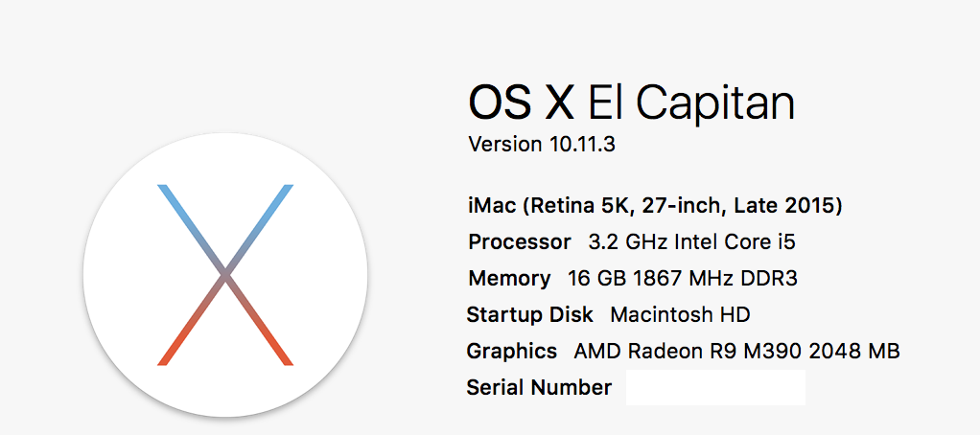Click the Graphics label
Viewport: 980px width, 435px height.
coord(511,352)
